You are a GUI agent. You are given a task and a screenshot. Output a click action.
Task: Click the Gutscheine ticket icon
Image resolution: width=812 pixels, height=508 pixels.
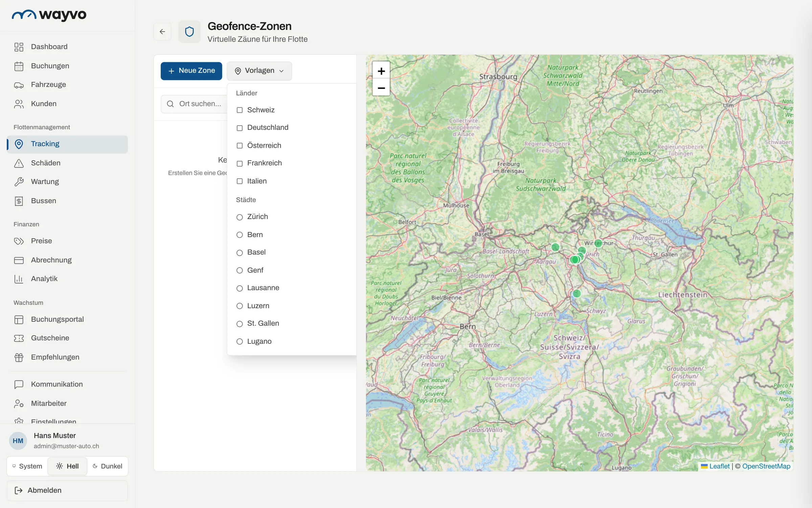click(19, 338)
